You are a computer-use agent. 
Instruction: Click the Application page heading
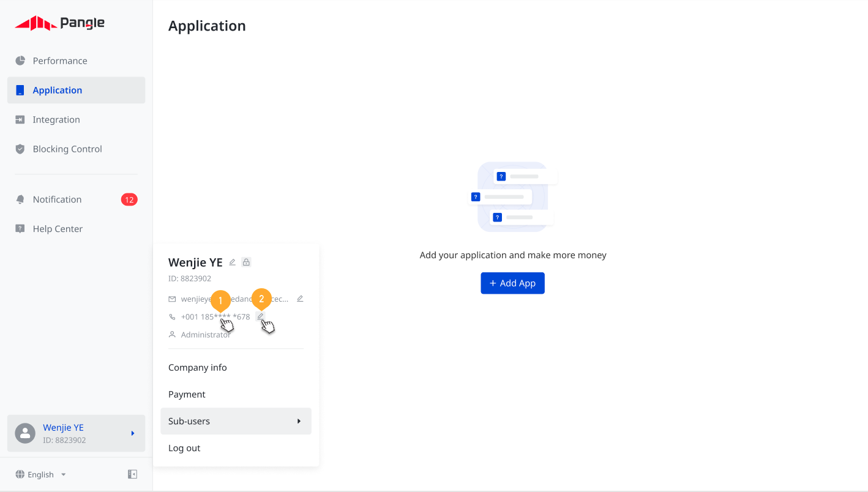[x=207, y=26]
